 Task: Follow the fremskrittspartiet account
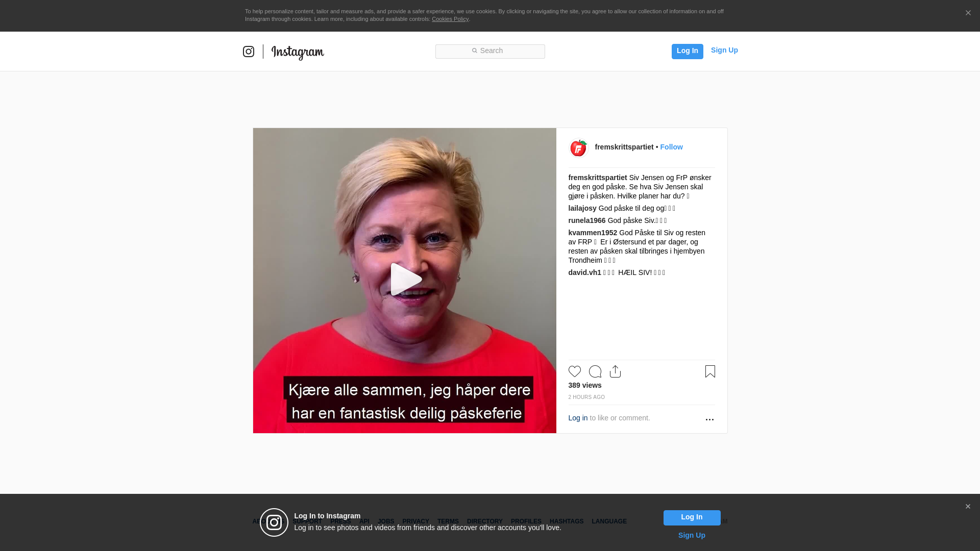tap(671, 147)
